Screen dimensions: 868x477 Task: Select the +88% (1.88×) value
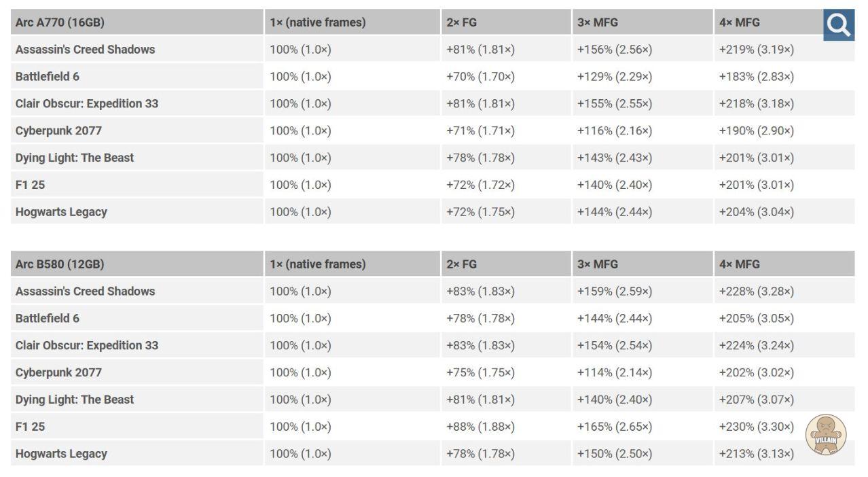point(480,427)
